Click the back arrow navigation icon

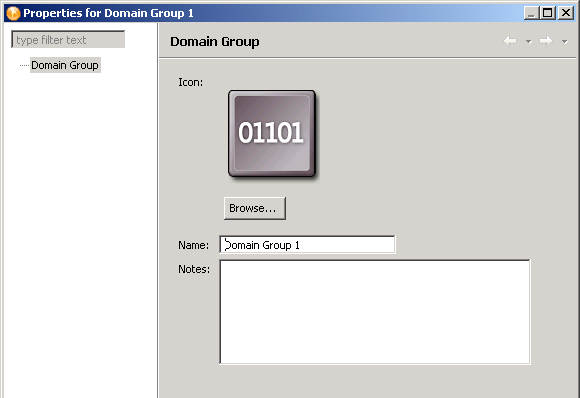[x=510, y=41]
